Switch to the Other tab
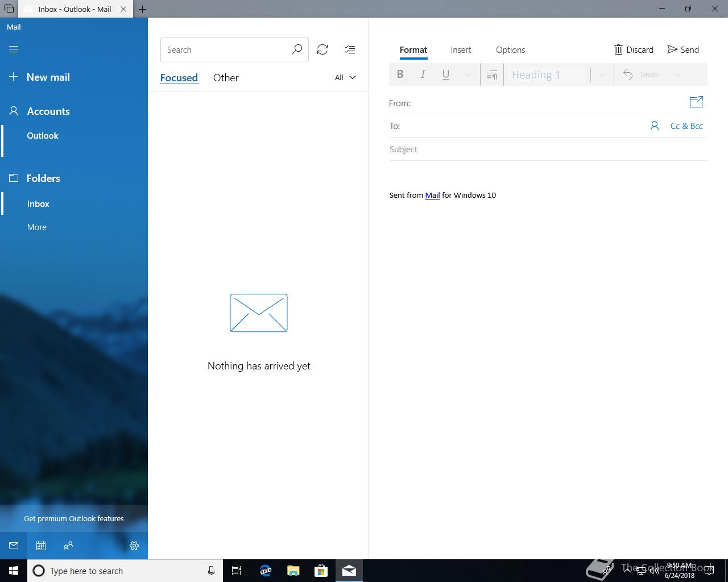 (226, 78)
